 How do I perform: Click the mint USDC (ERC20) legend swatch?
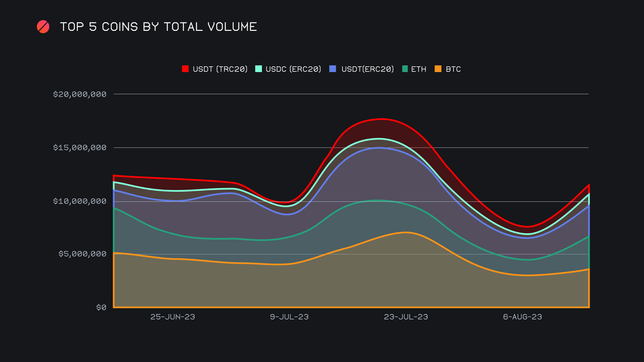coord(258,69)
